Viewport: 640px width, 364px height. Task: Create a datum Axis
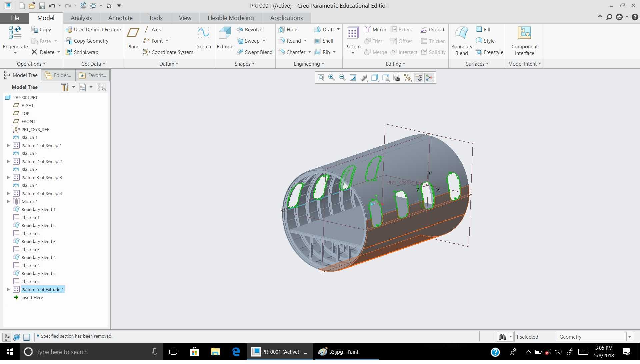pyautogui.click(x=152, y=29)
